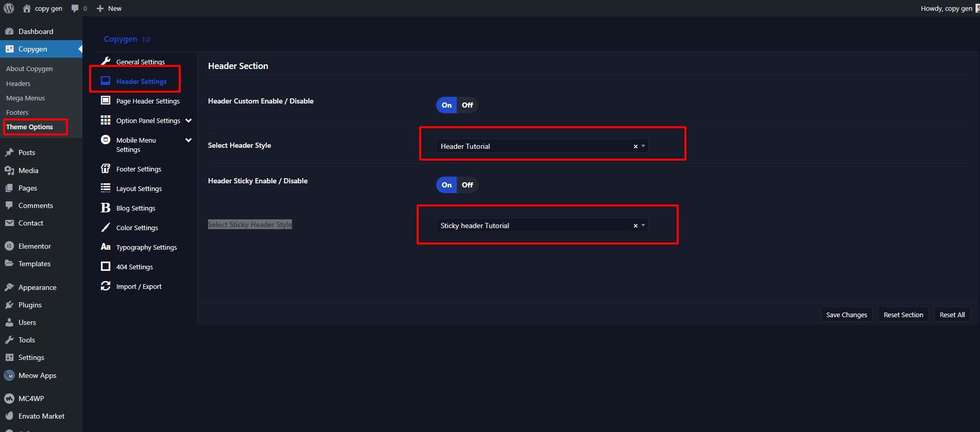Open the Select Header Style dropdown
The height and width of the screenshot is (432, 980).
click(542, 146)
